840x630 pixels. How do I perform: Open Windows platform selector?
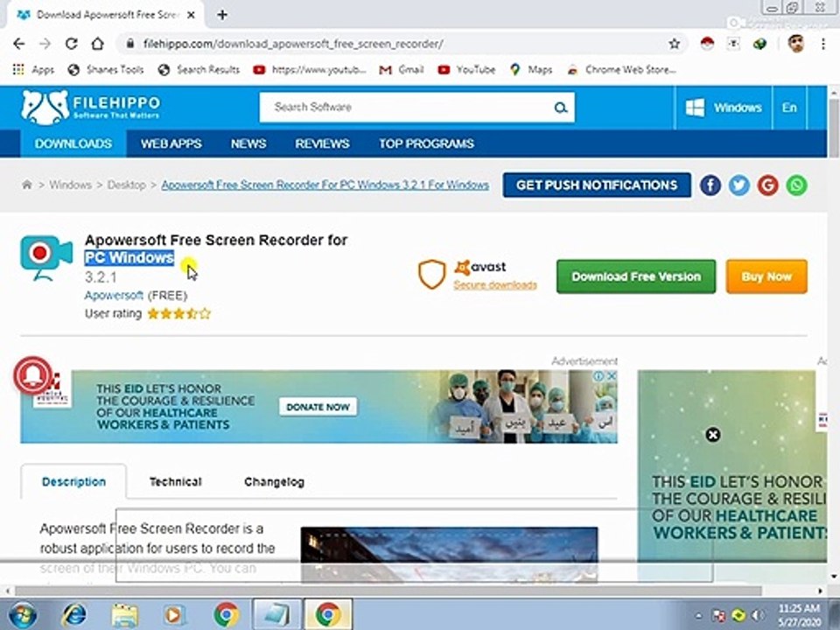pos(724,108)
